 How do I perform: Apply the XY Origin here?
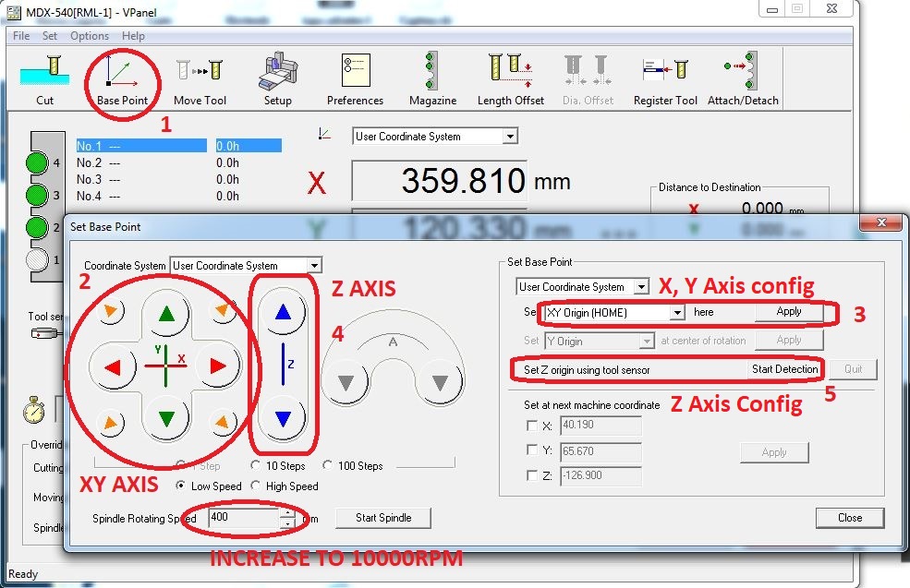[789, 311]
